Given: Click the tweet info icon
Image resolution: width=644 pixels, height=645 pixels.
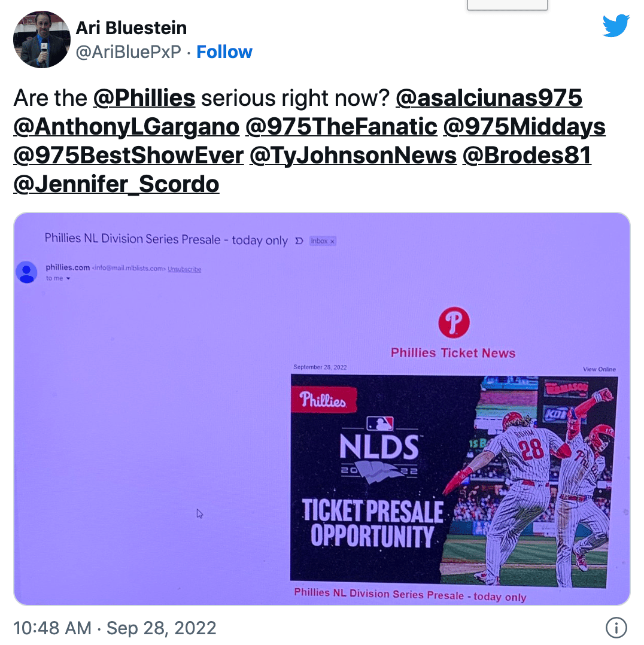Looking at the screenshot, I should point(616,628).
